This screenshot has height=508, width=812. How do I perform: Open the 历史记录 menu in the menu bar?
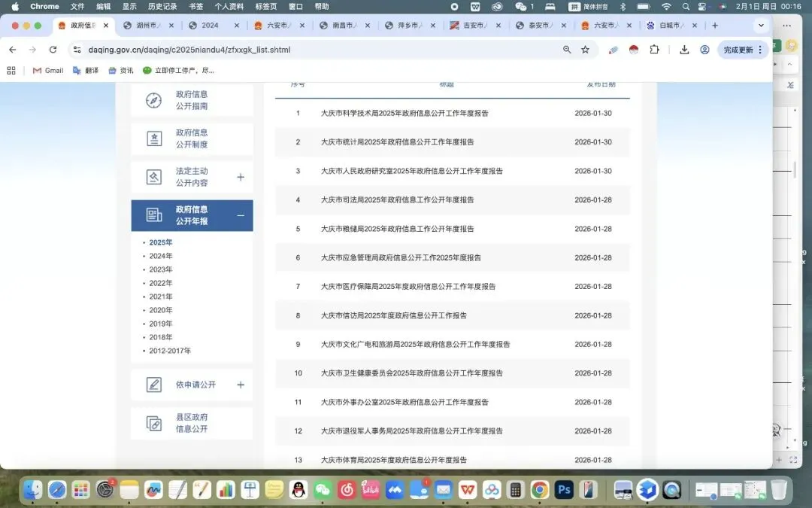[162, 7]
